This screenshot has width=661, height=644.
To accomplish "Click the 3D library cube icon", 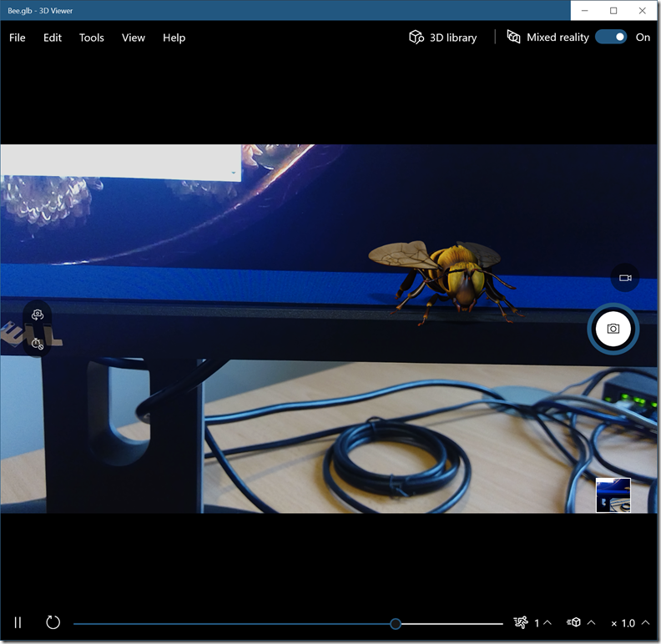I will pos(416,37).
